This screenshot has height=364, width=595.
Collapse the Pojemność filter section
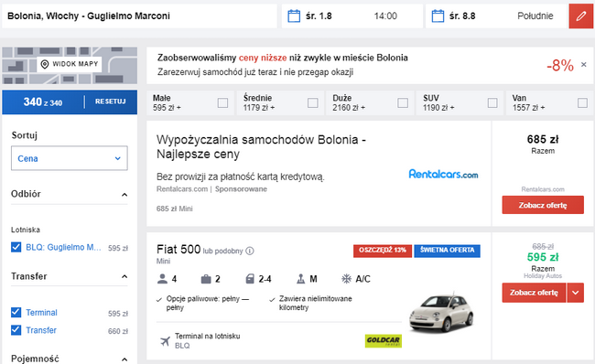tap(124, 359)
